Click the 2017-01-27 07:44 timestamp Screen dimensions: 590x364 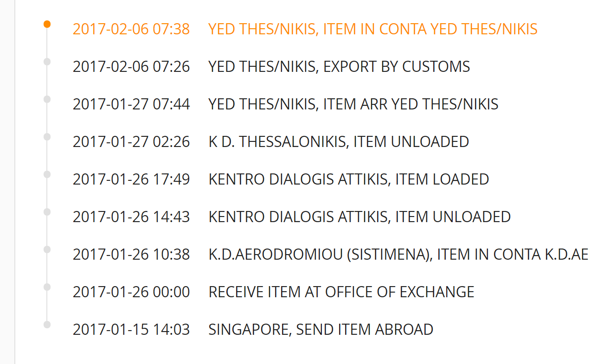(x=131, y=104)
